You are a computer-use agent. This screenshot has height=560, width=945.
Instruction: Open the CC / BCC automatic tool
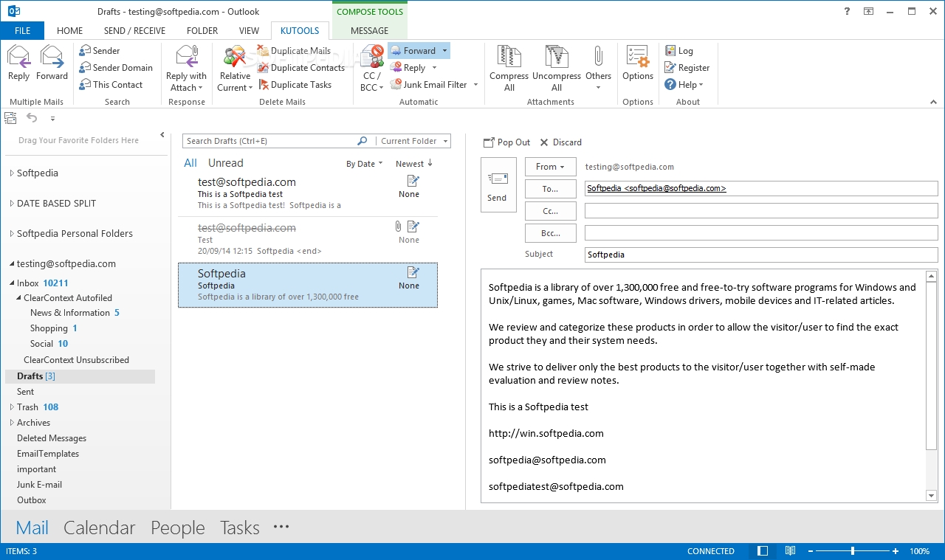tap(371, 69)
